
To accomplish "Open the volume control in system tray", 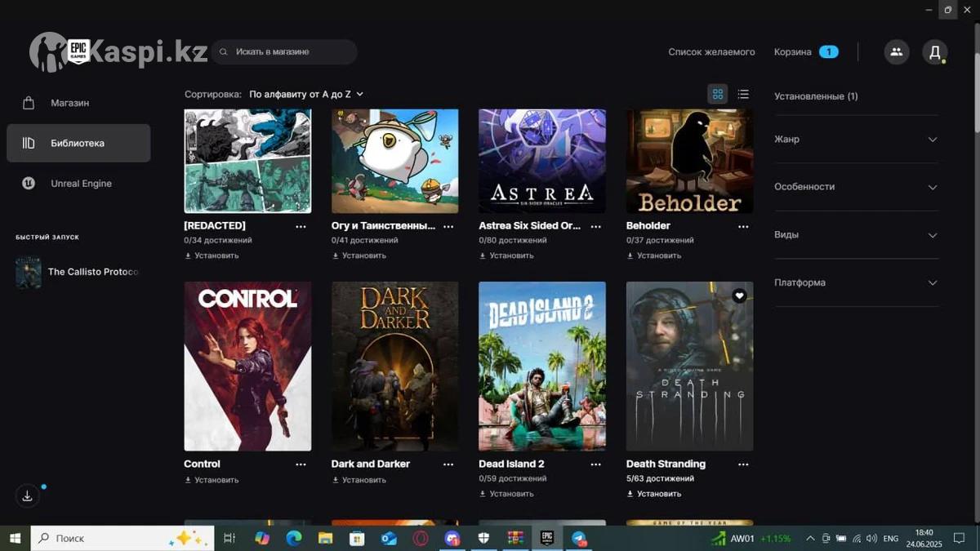I will click(x=871, y=539).
